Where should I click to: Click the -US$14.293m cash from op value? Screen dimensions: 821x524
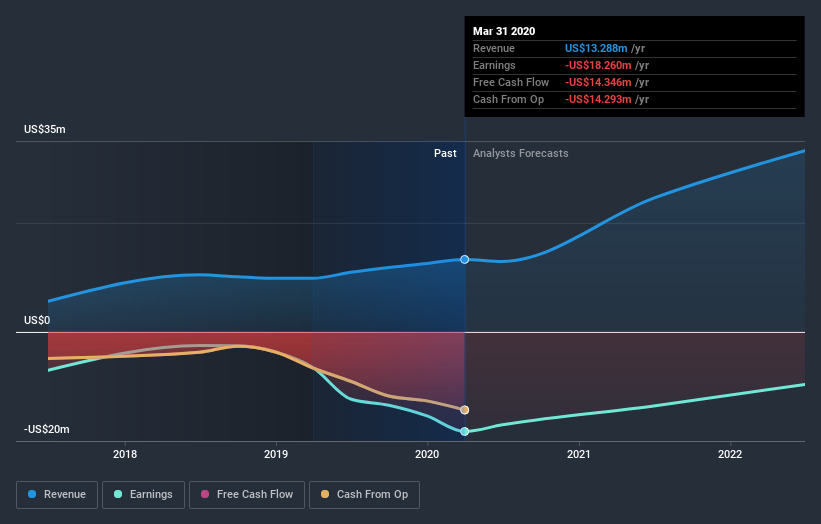point(598,99)
